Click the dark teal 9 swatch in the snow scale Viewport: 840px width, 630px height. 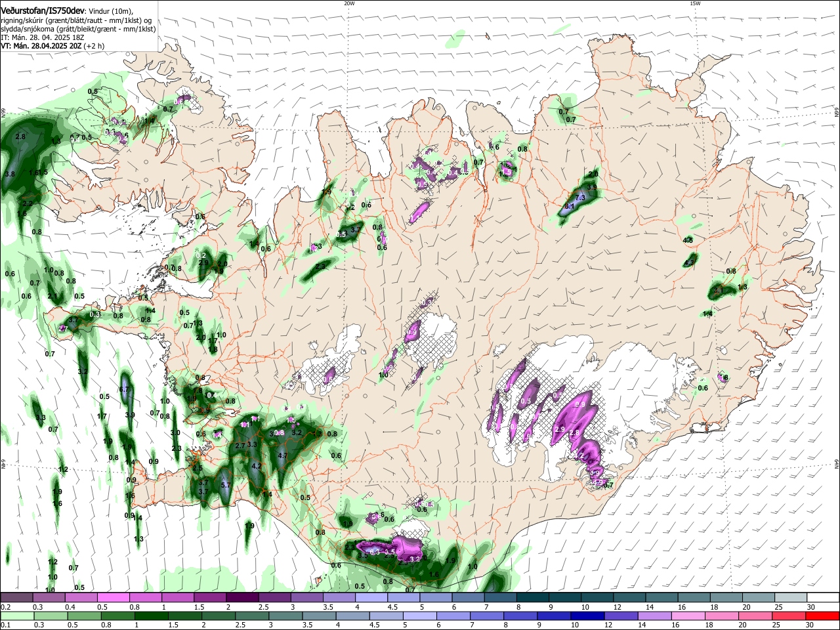[564, 598]
